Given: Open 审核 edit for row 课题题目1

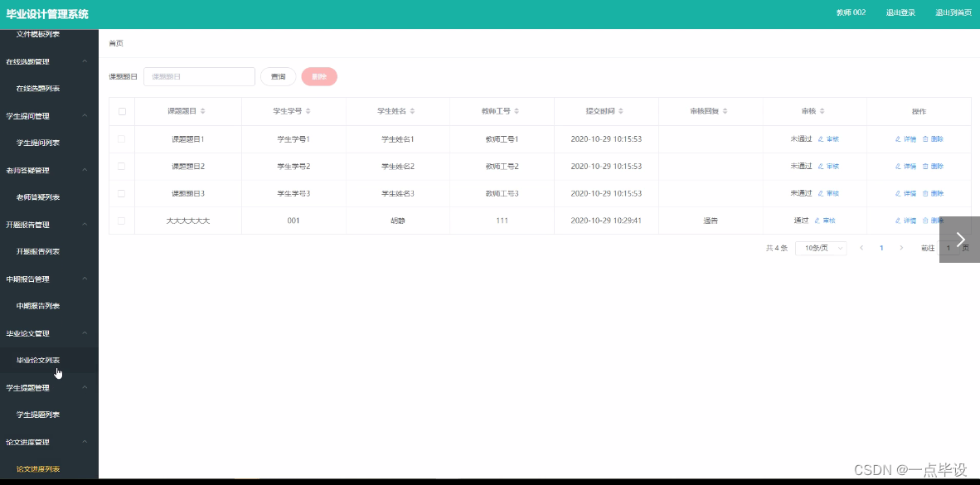Looking at the screenshot, I should coord(829,139).
